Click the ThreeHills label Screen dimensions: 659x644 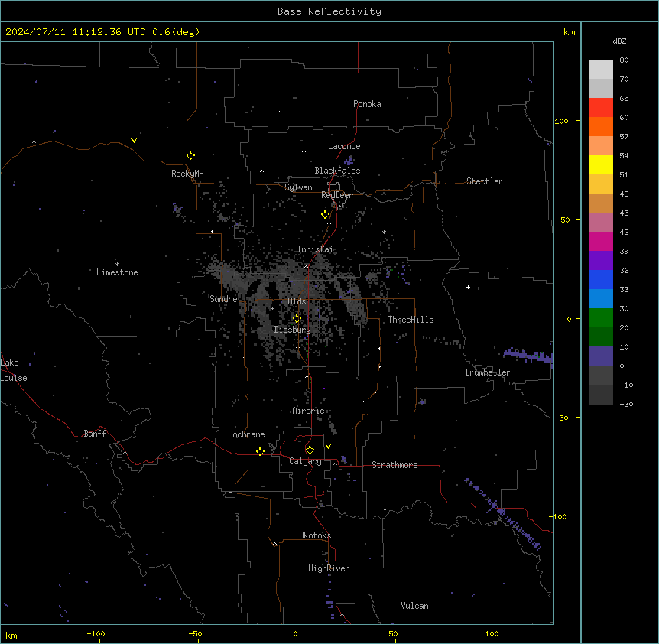(411, 320)
